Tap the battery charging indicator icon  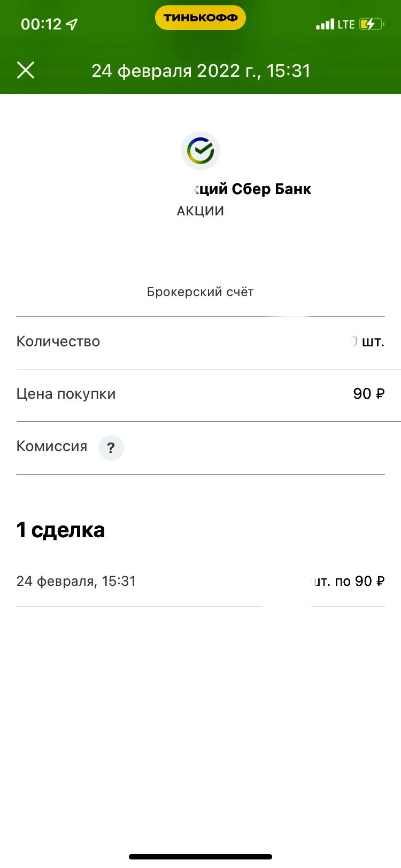pos(372,24)
